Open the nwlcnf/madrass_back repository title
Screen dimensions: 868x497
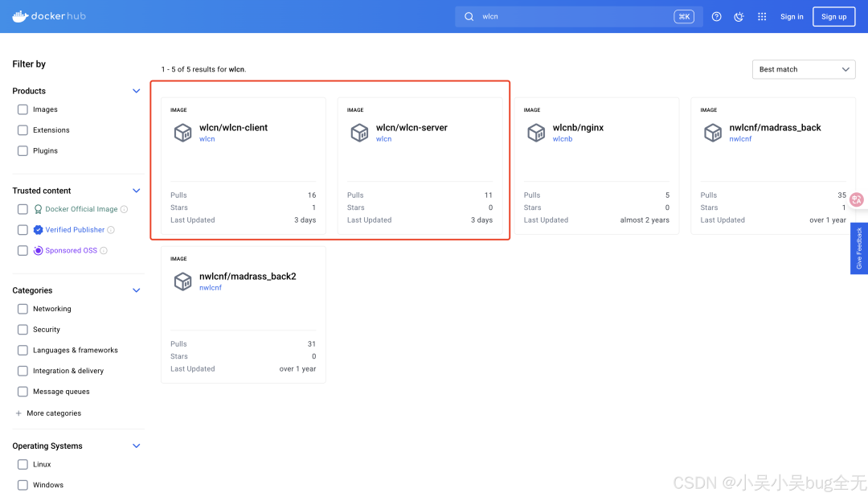click(775, 127)
